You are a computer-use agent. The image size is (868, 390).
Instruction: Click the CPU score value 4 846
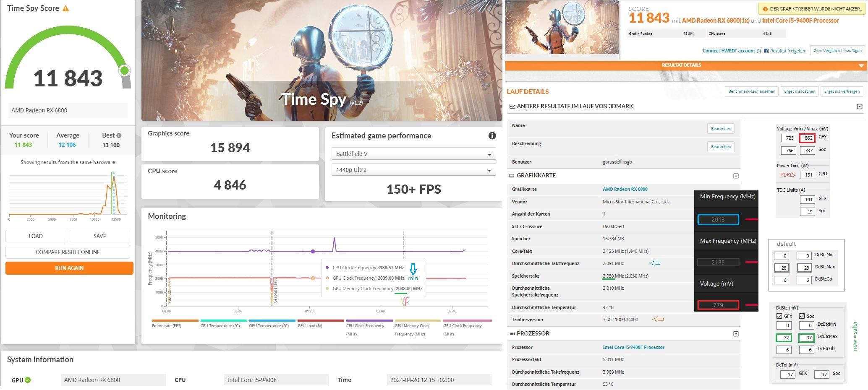(x=230, y=185)
